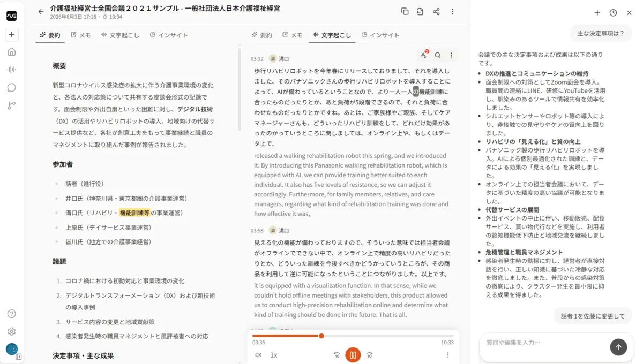Viewport: 643px width, 364px height.
Task: Open chat history clock icon
Action: coord(613,12)
